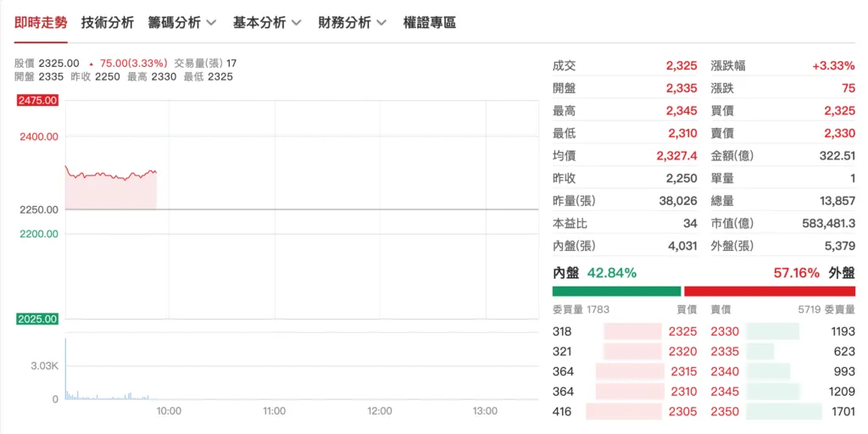Click the red intraday price line
Viewport: 868px width, 434px height.
(x=111, y=175)
